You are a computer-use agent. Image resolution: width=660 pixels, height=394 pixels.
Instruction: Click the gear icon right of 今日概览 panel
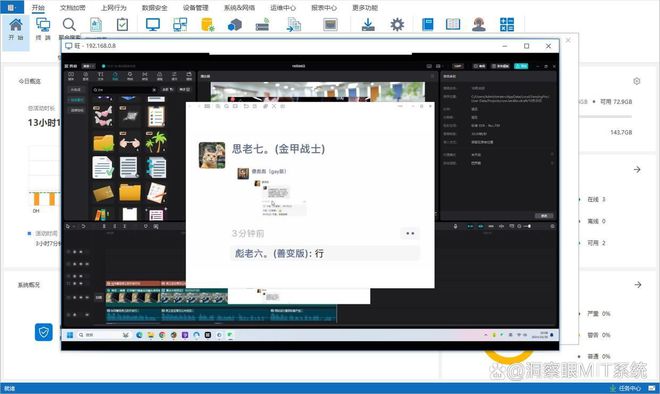tap(636, 81)
